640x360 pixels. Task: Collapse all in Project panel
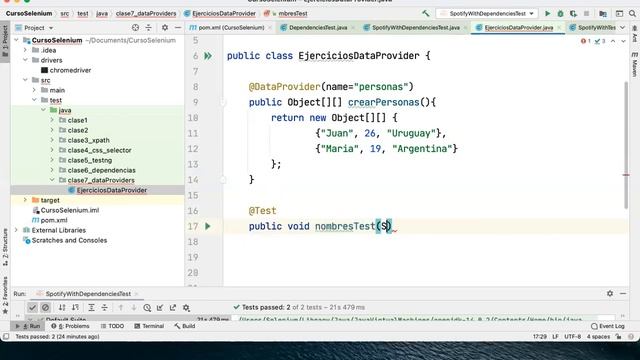point(149,27)
